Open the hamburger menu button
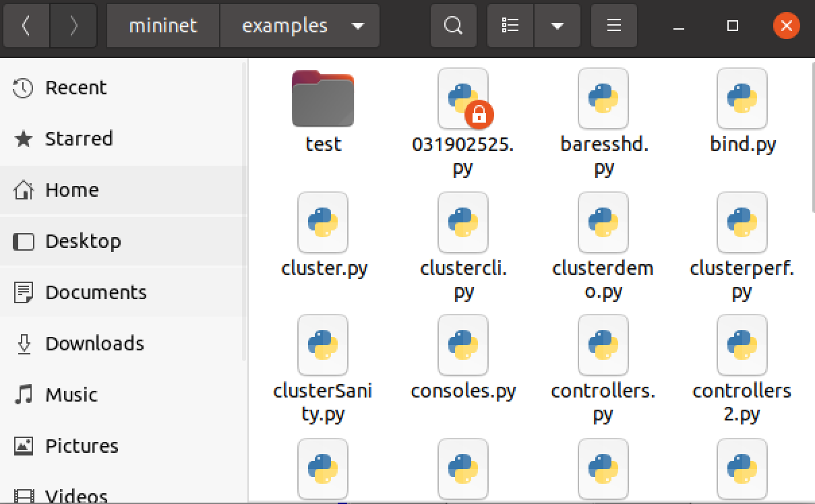The width and height of the screenshot is (815, 504). tap(613, 26)
